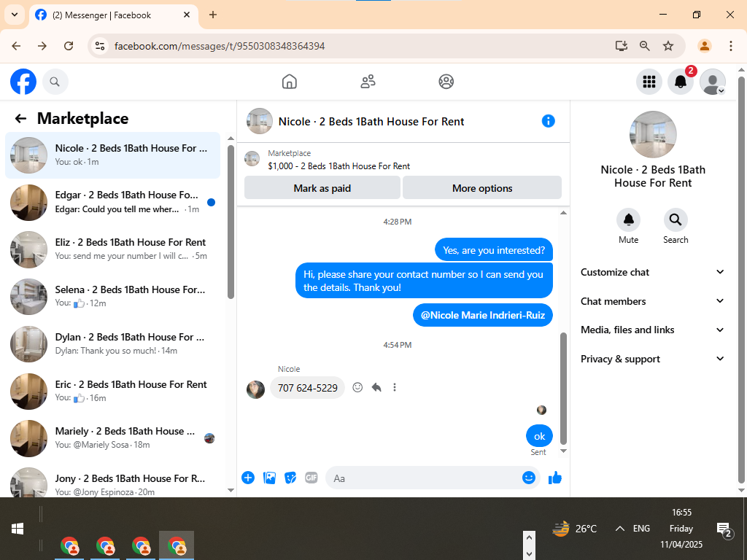This screenshot has width=747, height=560.
Task: Click the address bar URL
Action: 220,46
